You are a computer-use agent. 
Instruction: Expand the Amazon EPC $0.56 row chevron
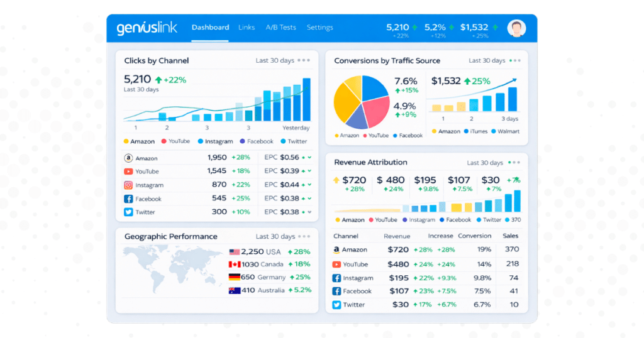pos(309,157)
